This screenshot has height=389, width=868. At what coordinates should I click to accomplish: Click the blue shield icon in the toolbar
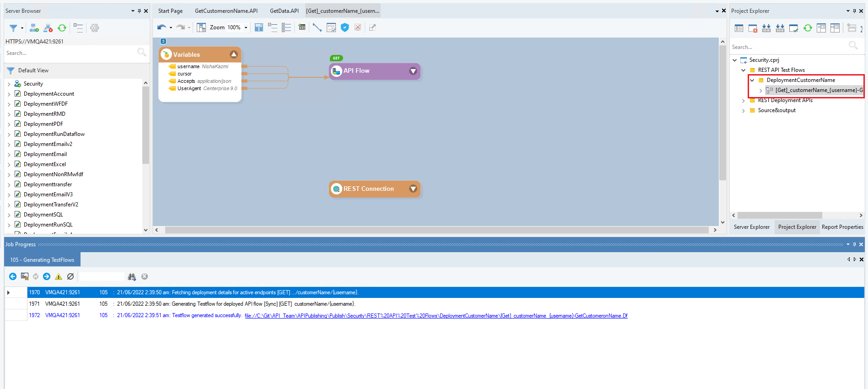coord(345,27)
